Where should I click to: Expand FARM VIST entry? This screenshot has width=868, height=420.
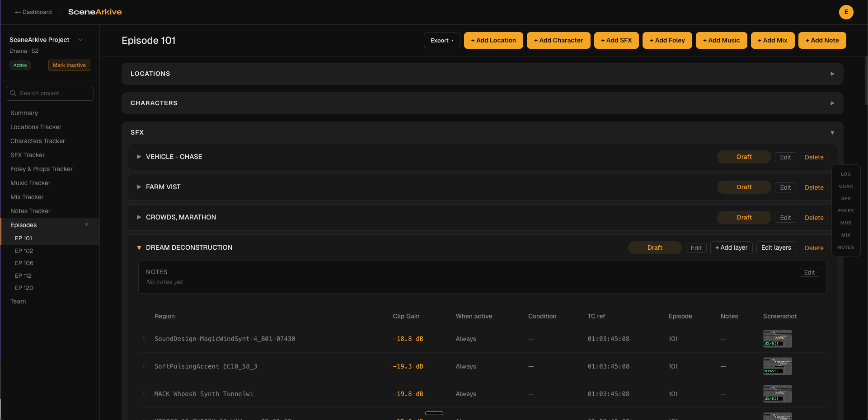[139, 187]
